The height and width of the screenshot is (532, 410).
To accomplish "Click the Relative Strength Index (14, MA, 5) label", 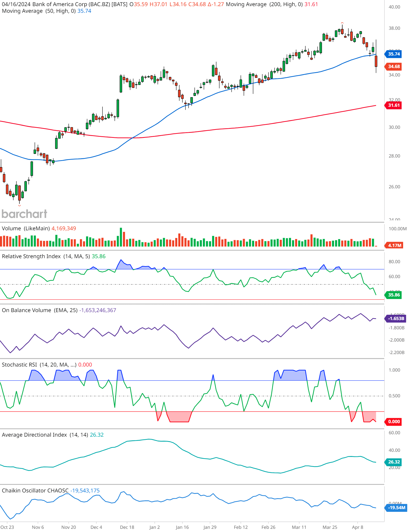I will 46,256.
